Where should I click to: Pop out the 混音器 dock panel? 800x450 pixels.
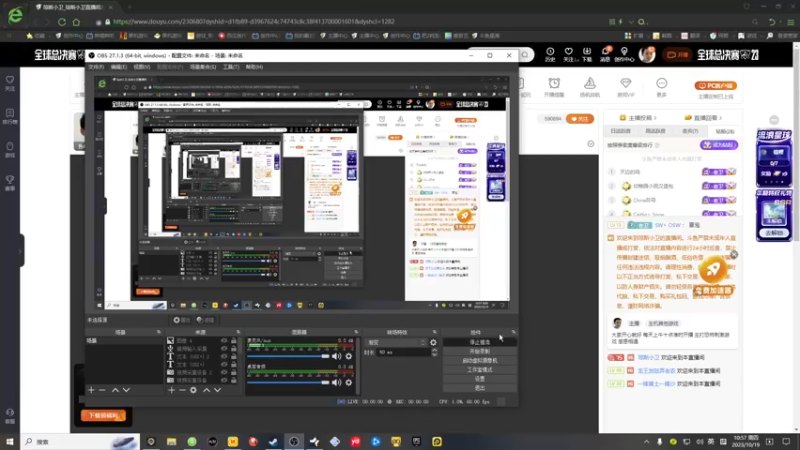356,332
